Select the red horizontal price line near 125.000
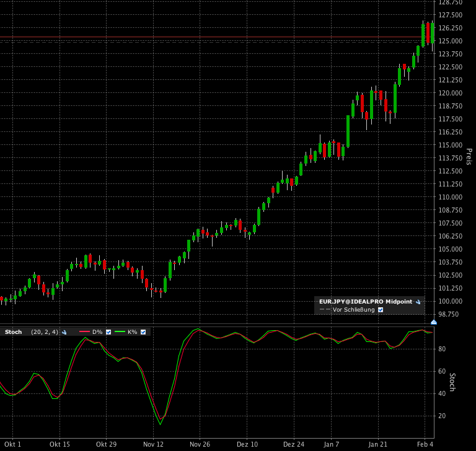476x451 pixels. (217, 37)
